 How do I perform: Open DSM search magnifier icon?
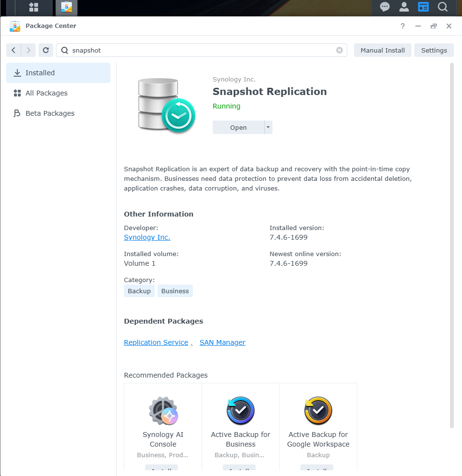442,7
